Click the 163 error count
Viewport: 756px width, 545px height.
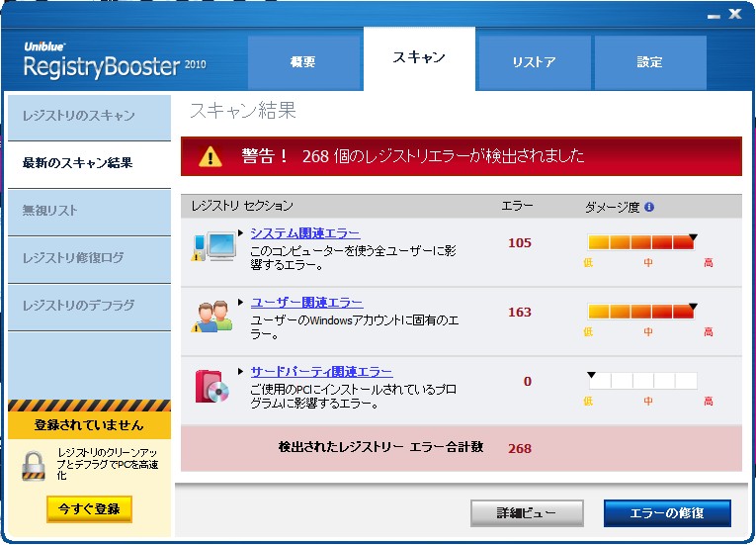[520, 313]
